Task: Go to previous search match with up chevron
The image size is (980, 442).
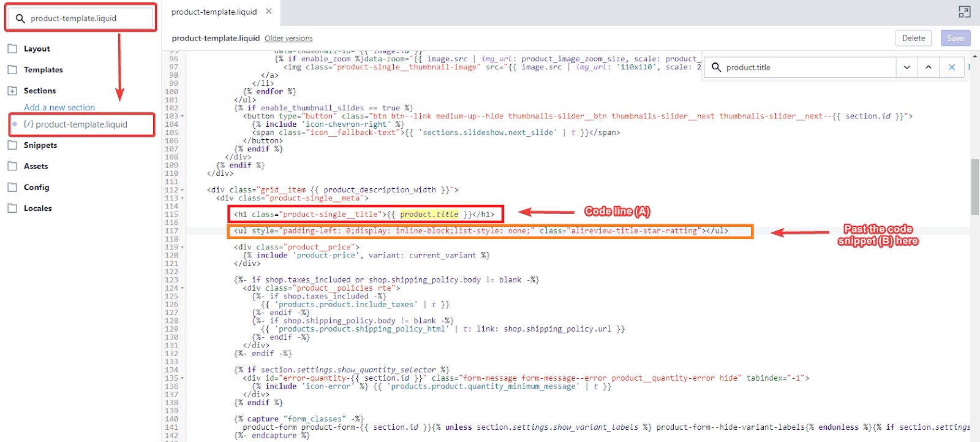Action: (929, 67)
